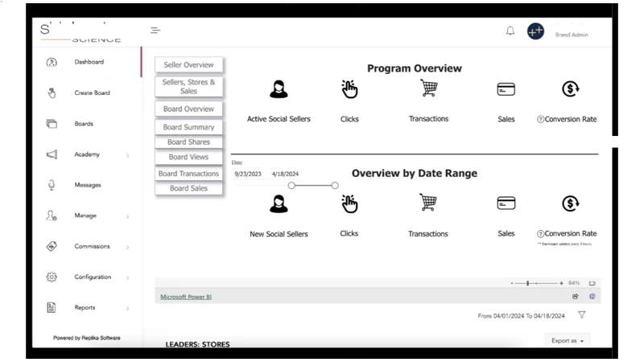Click the Active Social Sellers person icon
Screen dimensions: 644x362
pos(279,89)
